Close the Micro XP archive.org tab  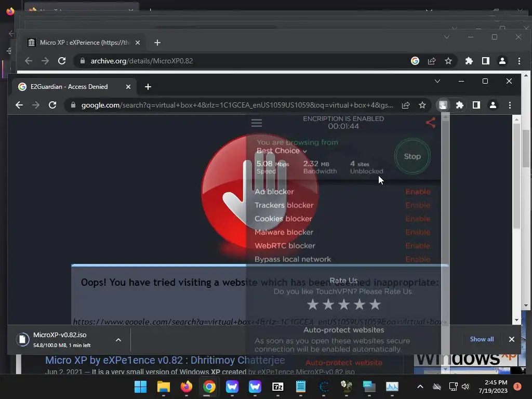[137, 43]
